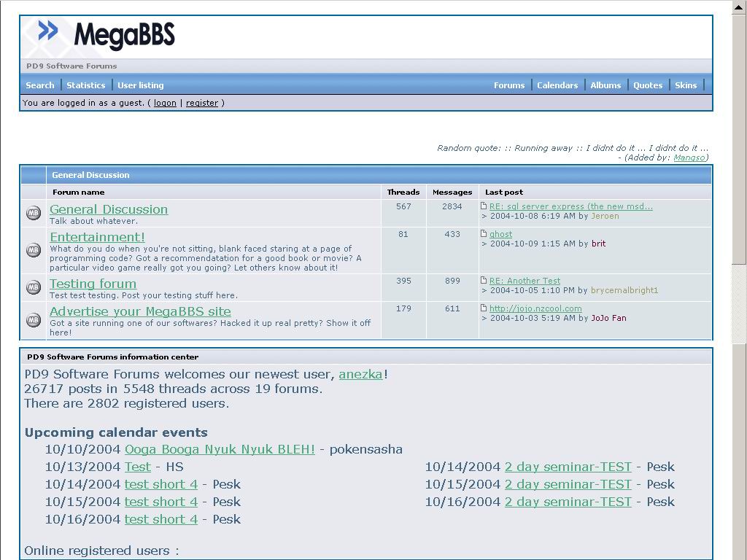Image resolution: width=747 pixels, height=560 pixels.
Task: View the profile of user JoJo Fan
Action: 608,318
